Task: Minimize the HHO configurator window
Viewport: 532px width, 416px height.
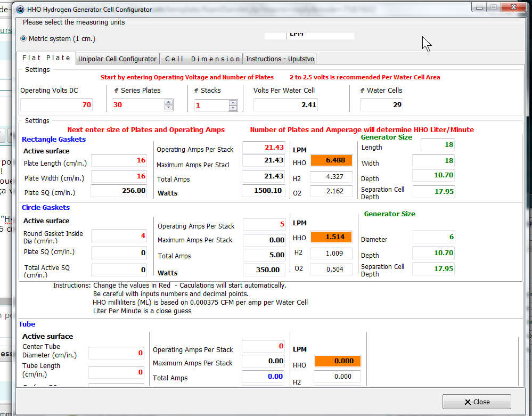Action: point(480,7)
